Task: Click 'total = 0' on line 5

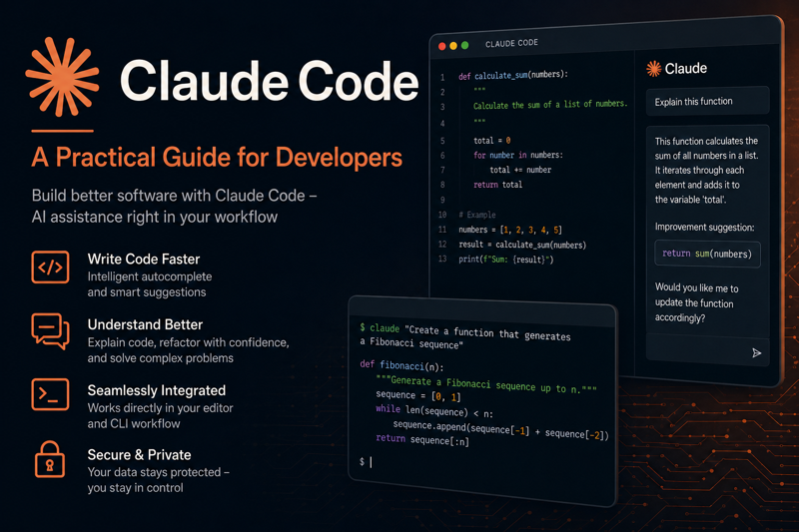Action: tap(491, 141)
